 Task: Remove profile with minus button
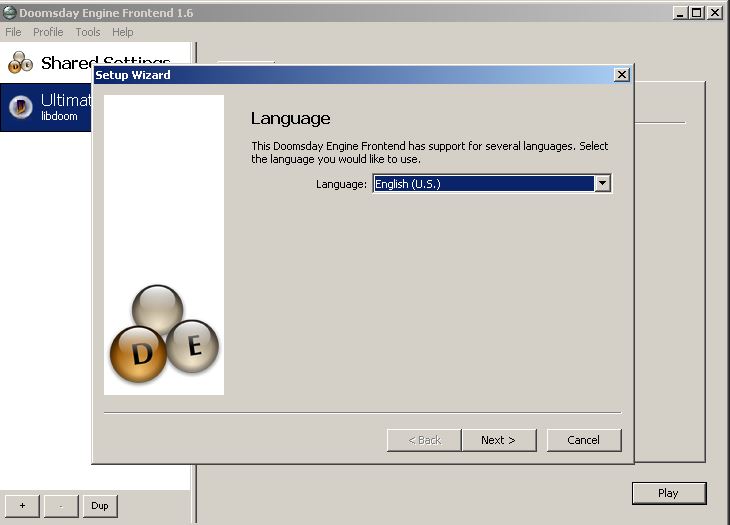[x=61, y=506]
